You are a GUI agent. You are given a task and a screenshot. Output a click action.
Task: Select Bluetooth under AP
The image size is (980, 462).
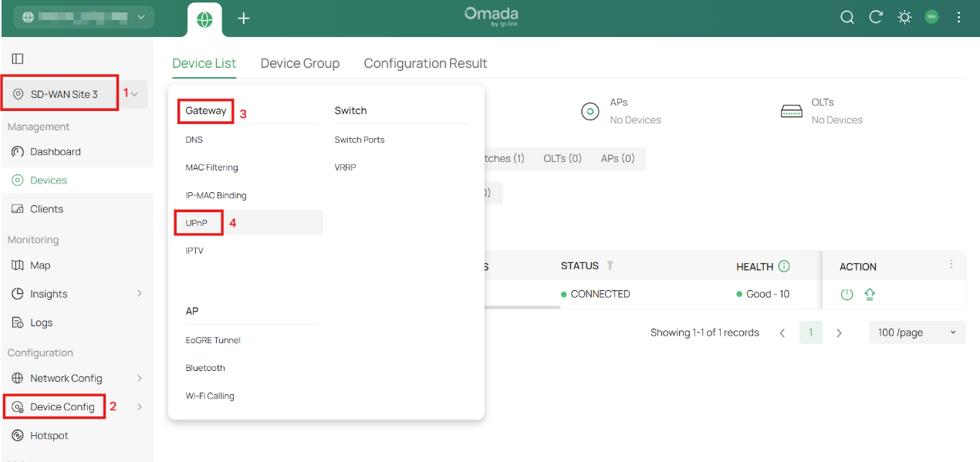click(x=205, y=368)
